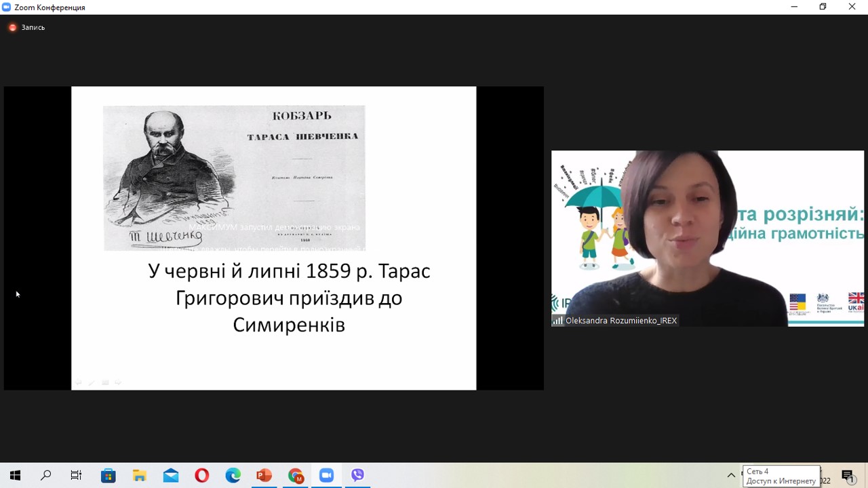Click the Zoom logo in title bar
This screenshot has height=488, width=868.
pyautogui.click(x=7, y=7)
